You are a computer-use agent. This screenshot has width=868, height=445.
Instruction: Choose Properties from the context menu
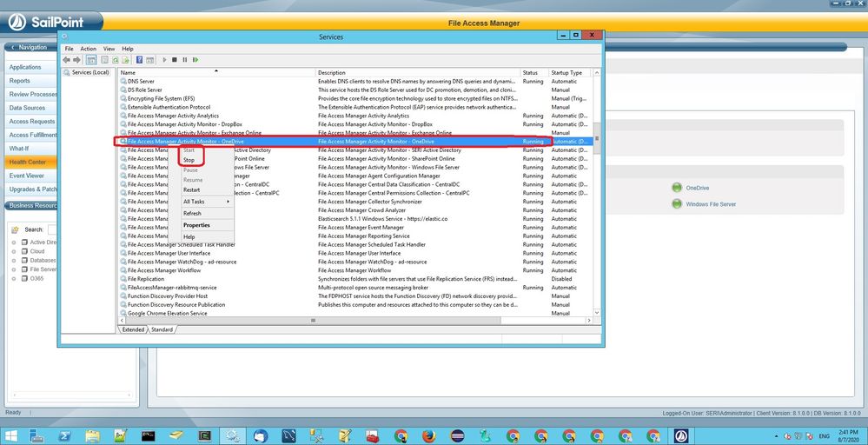(x=196, y=225)
